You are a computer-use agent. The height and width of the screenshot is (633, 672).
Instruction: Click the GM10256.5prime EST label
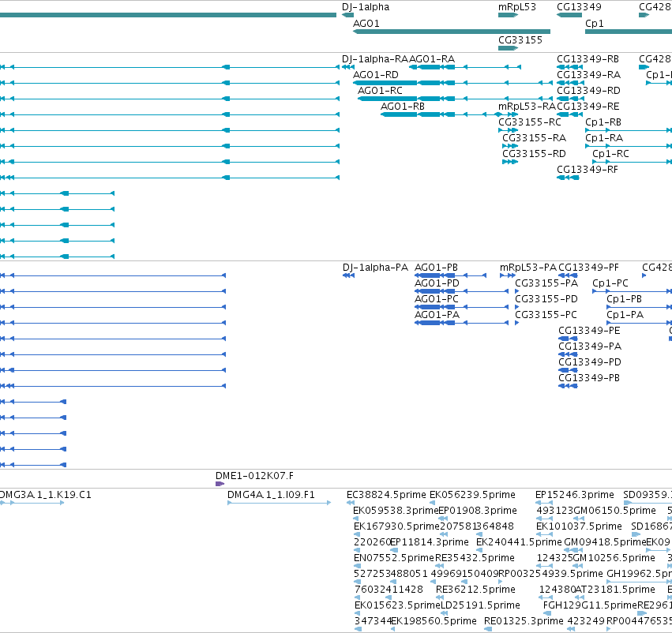[614, 558]
